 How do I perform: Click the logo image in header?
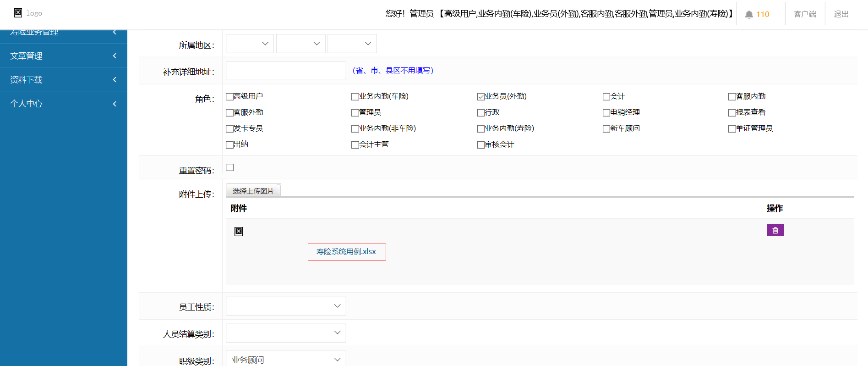point(18,13)
